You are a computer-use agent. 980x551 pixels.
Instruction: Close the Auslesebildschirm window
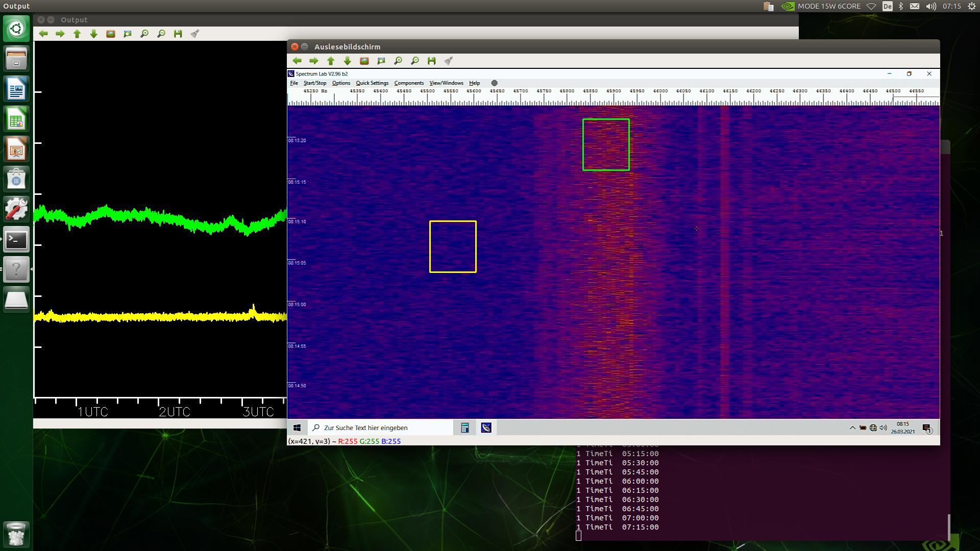[295, 46]
